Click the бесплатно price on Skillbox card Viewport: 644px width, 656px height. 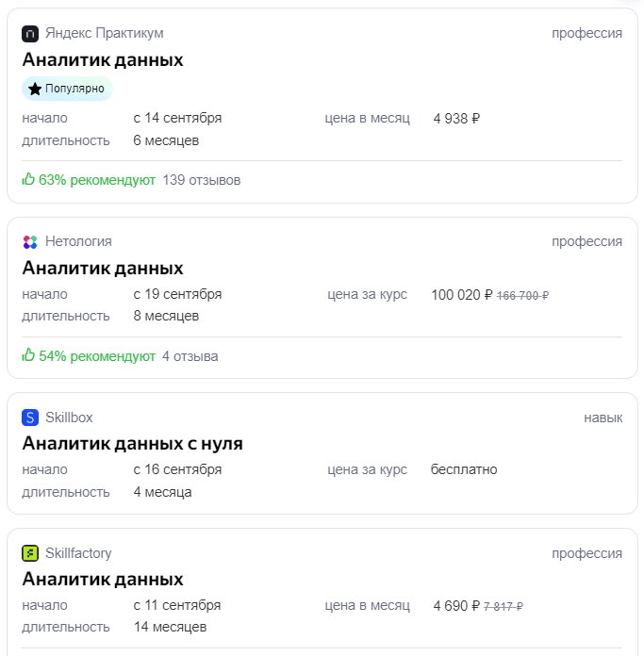coord(464,469)
